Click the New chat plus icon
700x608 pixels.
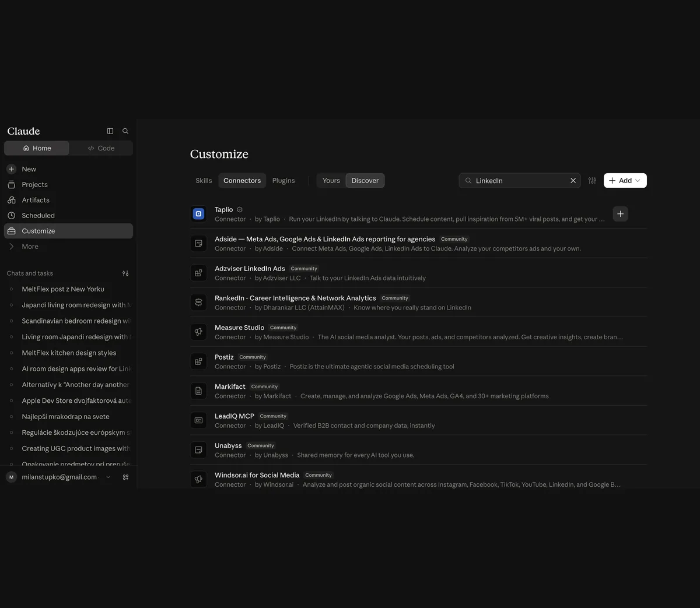11,169
